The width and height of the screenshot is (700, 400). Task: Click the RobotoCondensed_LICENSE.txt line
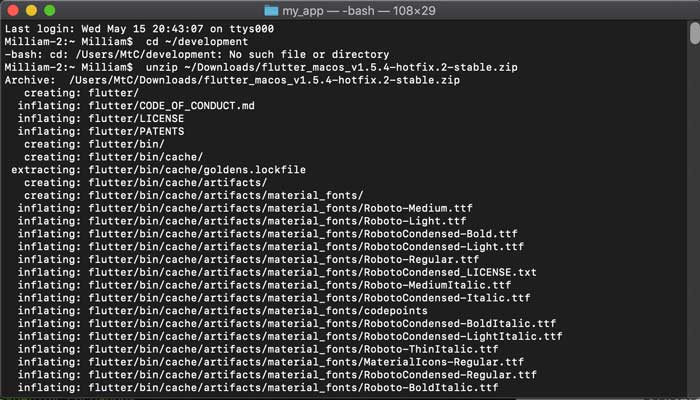[277, 271]
